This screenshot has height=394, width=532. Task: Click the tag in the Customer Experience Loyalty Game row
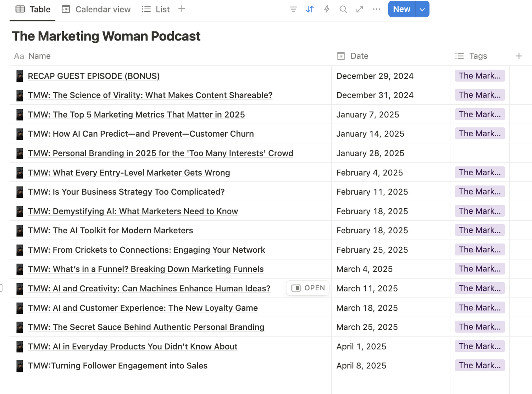pos(480,308)
